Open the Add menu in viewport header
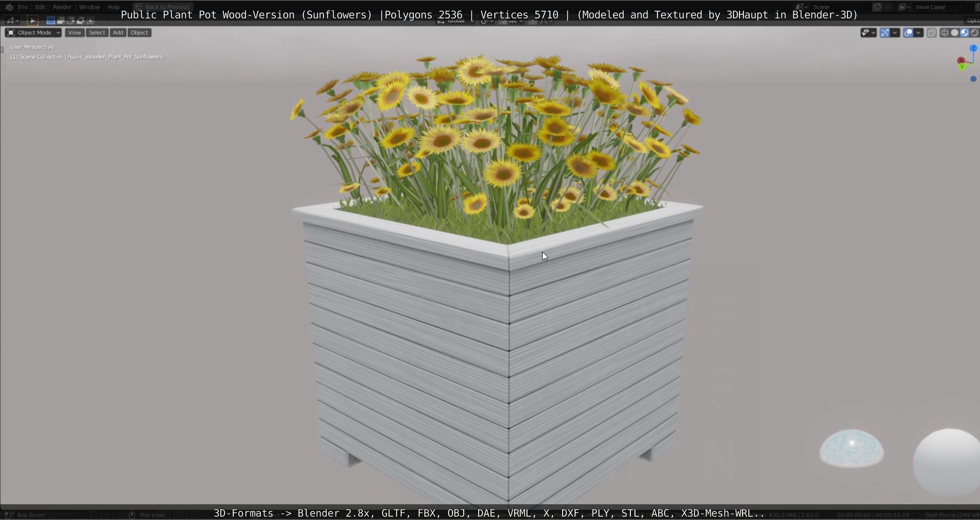Screen dimensions: 980x520 tap(118, 33)
